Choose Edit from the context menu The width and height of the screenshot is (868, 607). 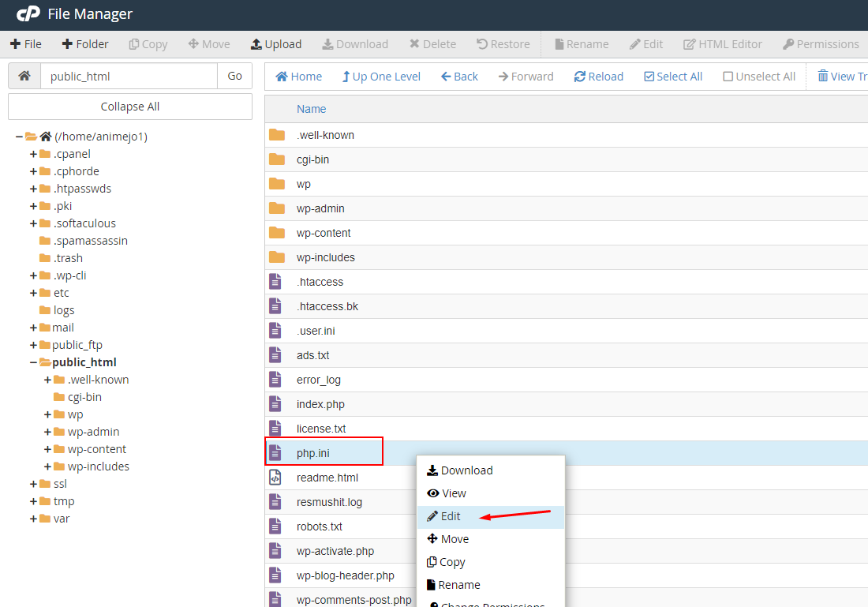[x=451, y=516]
